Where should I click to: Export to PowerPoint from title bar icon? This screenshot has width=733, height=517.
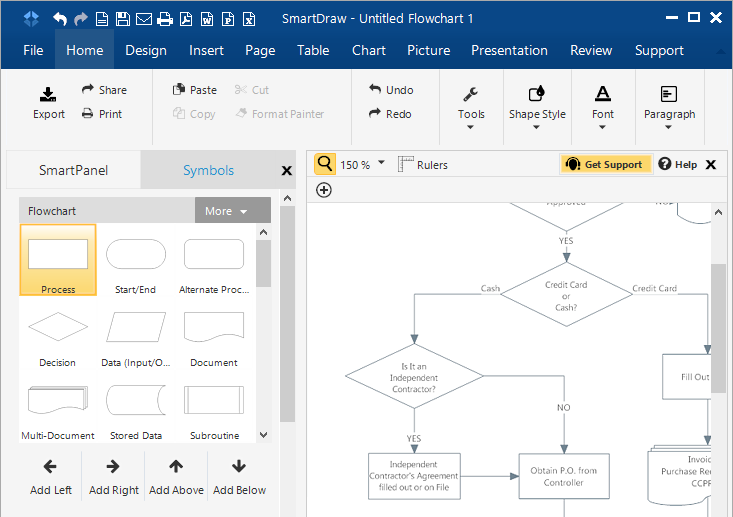coord(228,19)
